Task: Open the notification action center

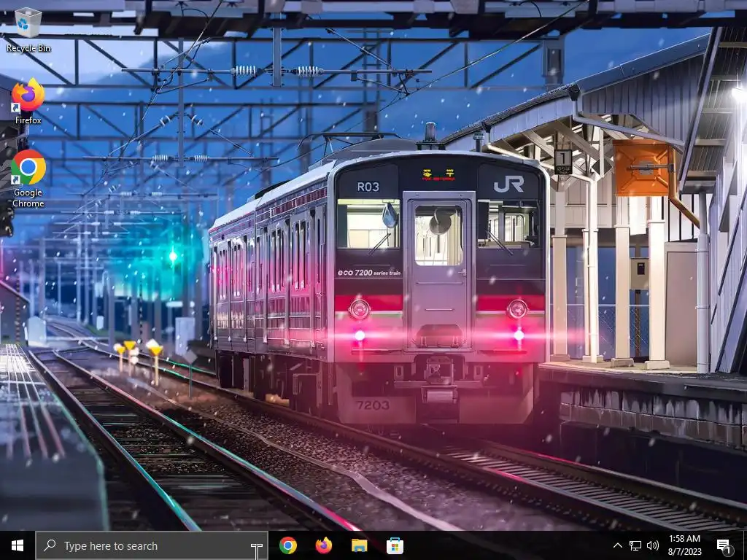Action: coord(724,545)
